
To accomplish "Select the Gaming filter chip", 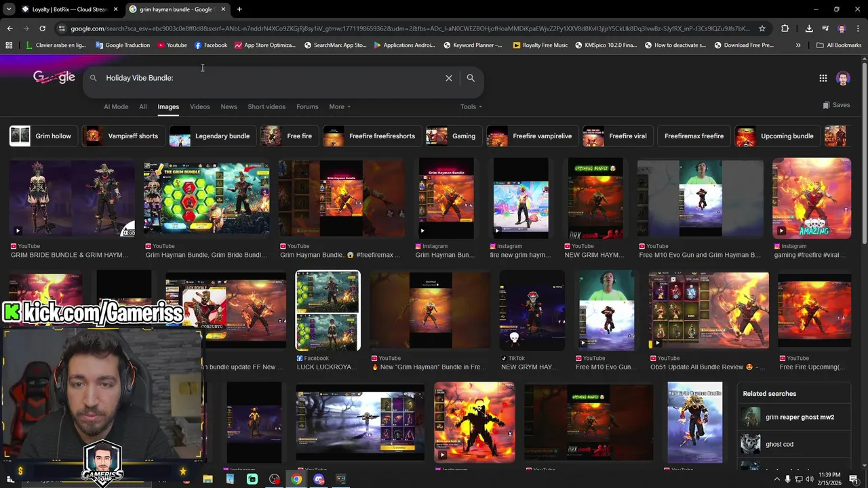I will tap(454, 136).
